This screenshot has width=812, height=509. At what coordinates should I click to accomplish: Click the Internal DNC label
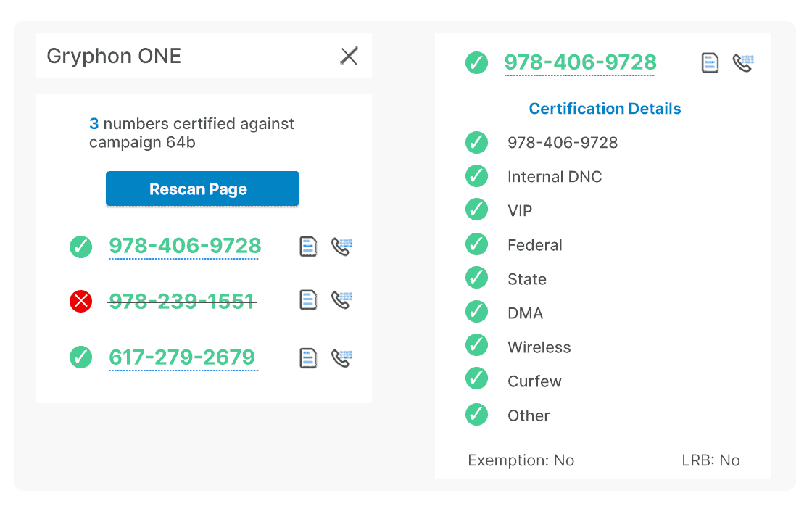pos(555,177)
